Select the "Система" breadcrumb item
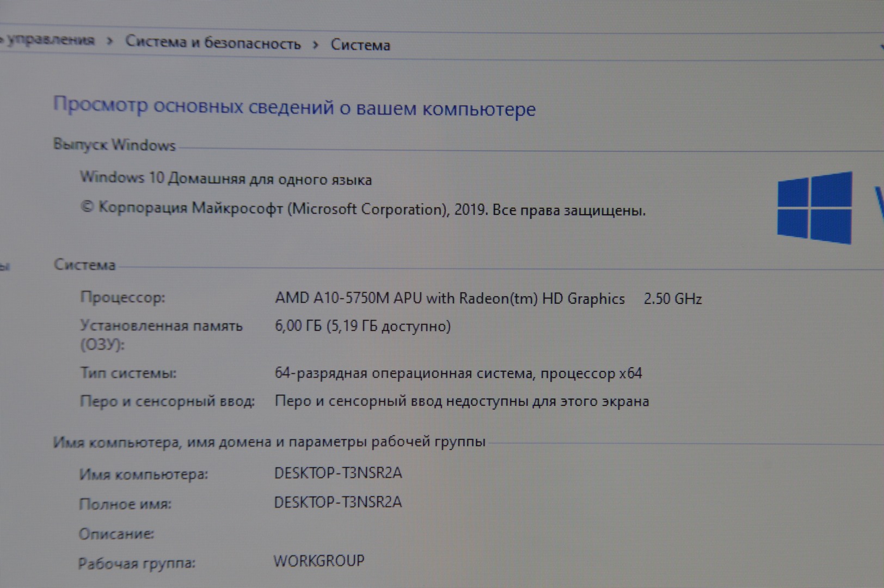Screen dimensions: 884x588 pos(360,45)
